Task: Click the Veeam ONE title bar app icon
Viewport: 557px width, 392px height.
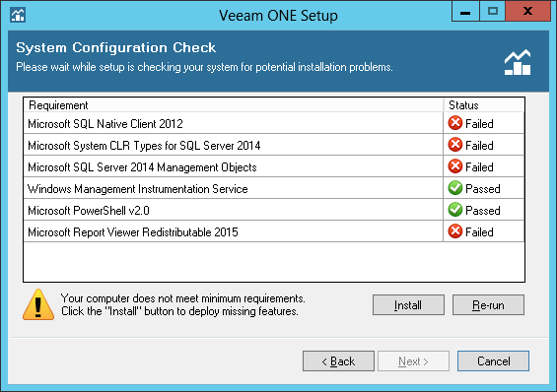Action: coord(18,15)
